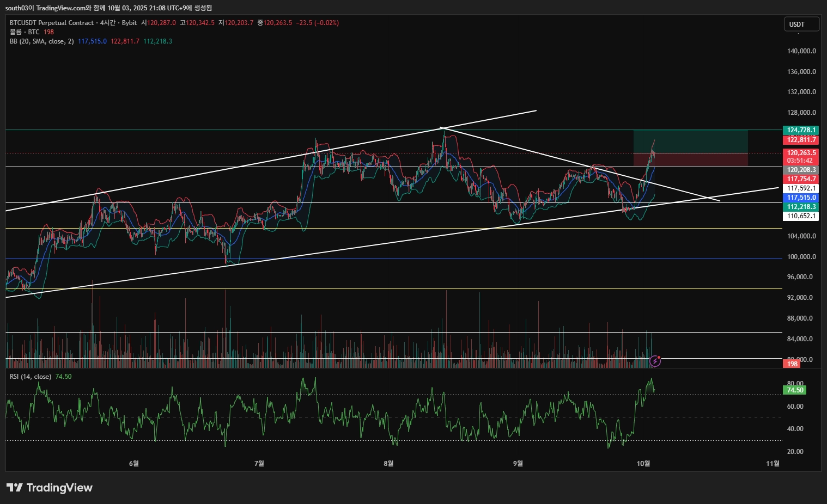Image resolution: width=827 pixels, height=504 pixels.
Task: Click the TradingView logo icon
Action: (15, 488)
